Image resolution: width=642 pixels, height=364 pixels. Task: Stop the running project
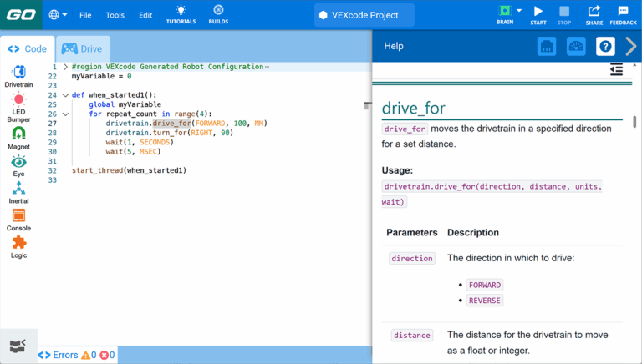(564, 15)
